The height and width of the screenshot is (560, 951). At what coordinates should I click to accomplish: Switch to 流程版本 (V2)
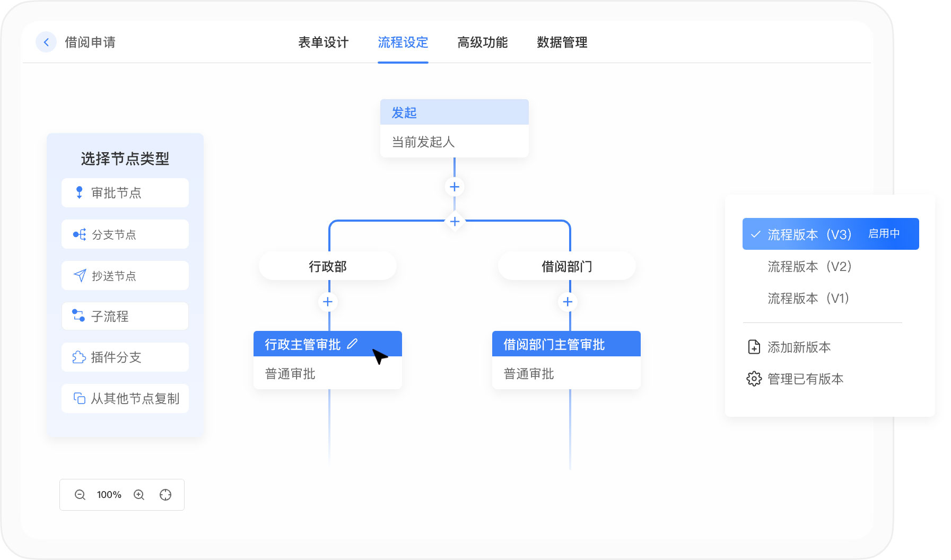pos(809,266)
